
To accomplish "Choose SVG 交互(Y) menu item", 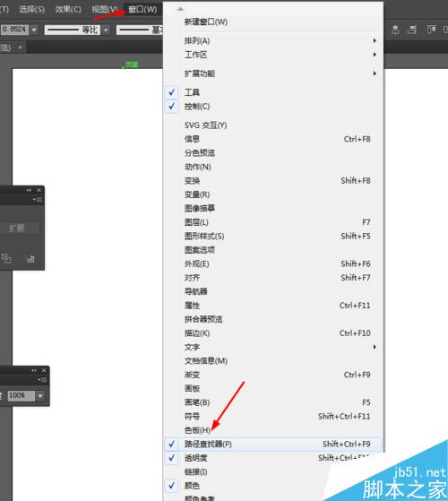I will point(273,125).
